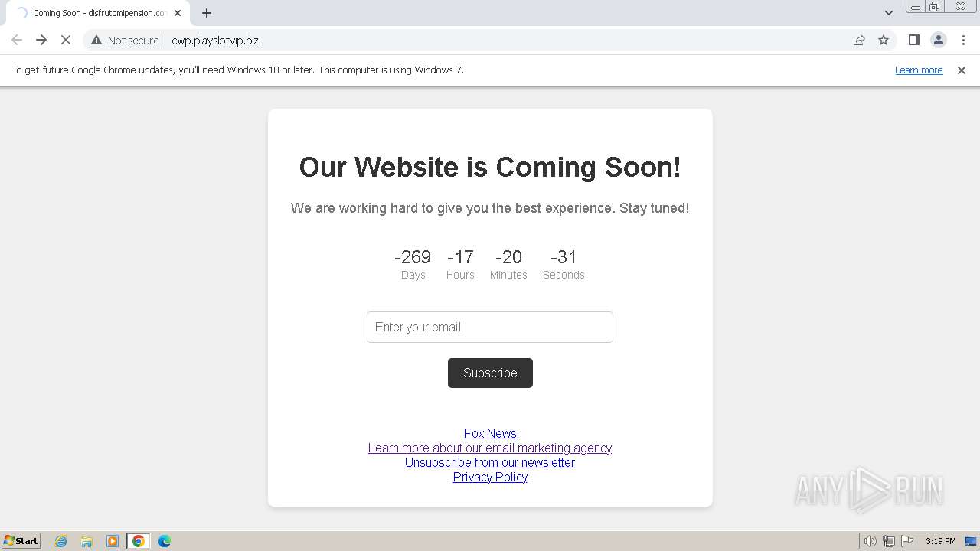Open the Chrome profile icon
Image resolution: width=980 pixels, height=551 pixels.
938,40
